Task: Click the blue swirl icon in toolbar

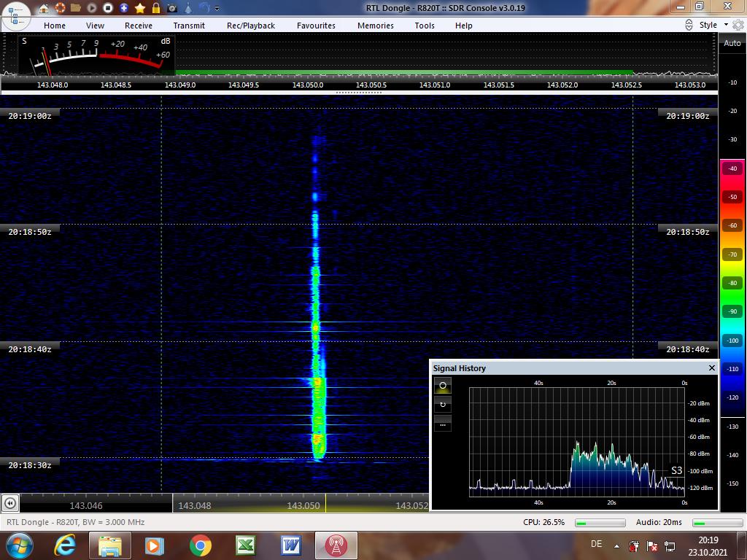Action: (x=204, y=7)
